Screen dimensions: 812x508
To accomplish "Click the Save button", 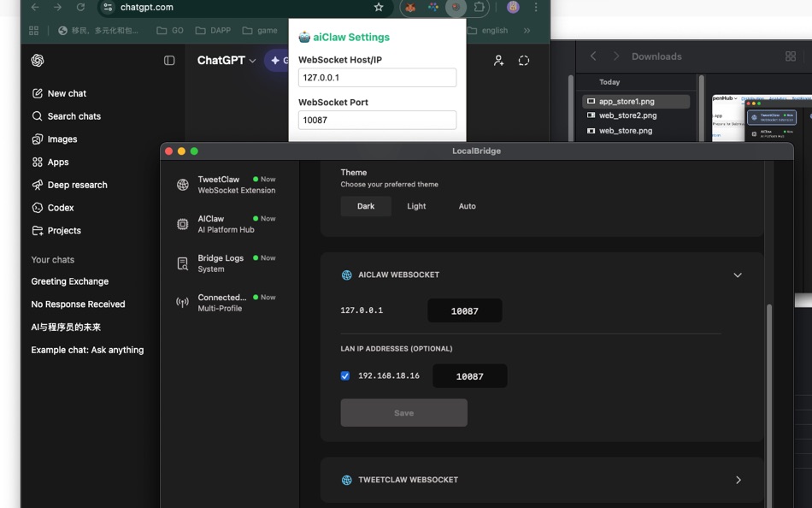I will 404,412.
